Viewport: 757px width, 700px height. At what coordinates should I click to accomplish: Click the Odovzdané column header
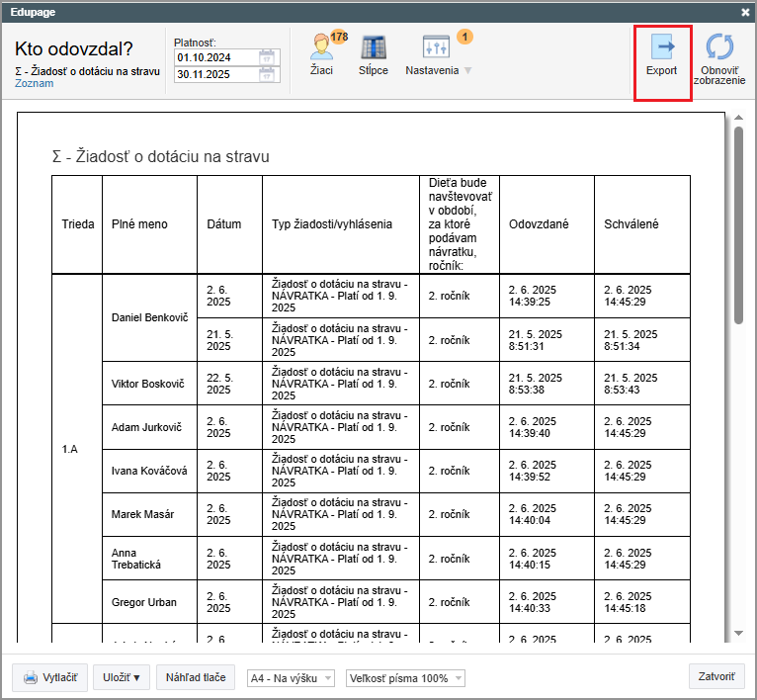539,224
